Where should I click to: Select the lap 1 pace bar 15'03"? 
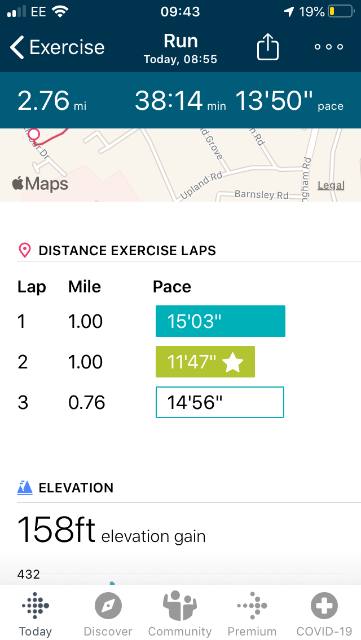click(221, 321)
